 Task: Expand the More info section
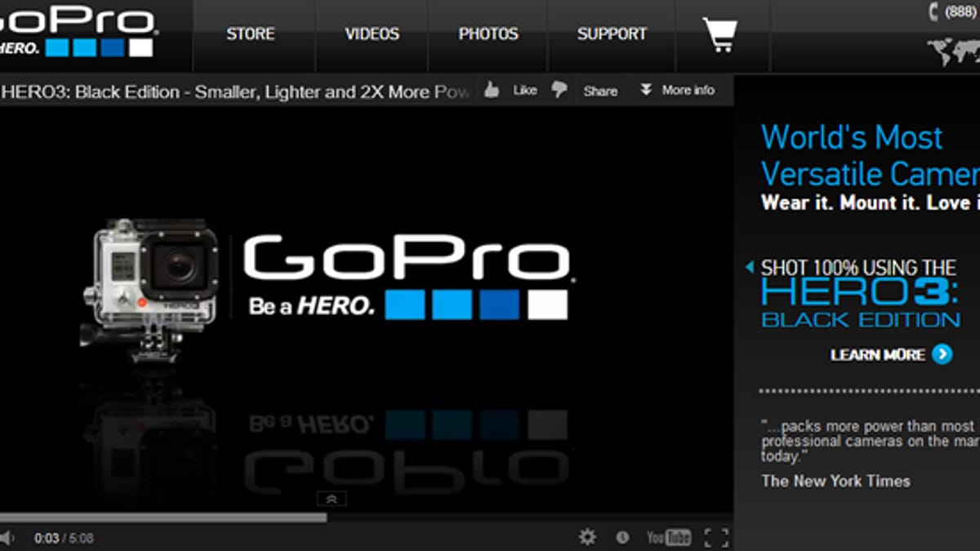click(x=677, y=91)
